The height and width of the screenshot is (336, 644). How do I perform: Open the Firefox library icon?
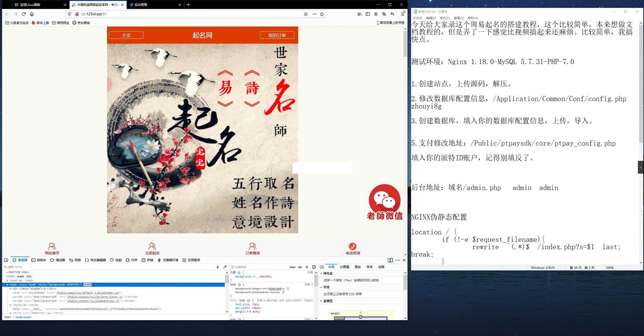(359, 14)
